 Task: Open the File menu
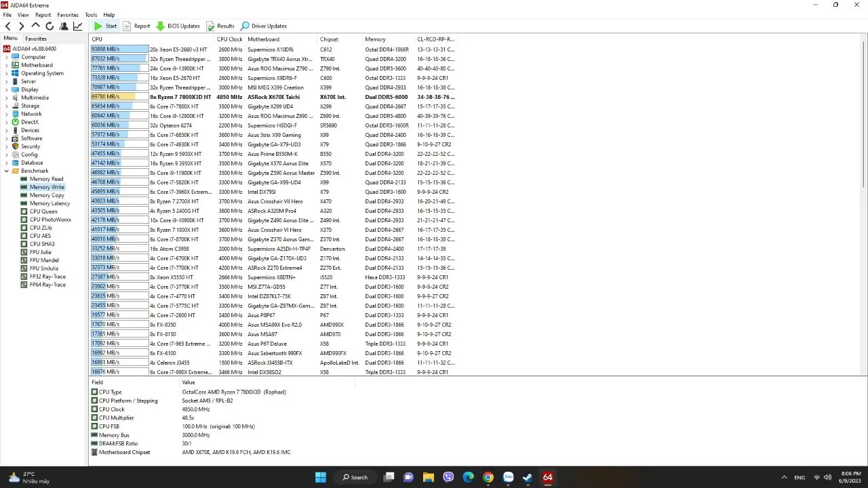coord(7,15)
